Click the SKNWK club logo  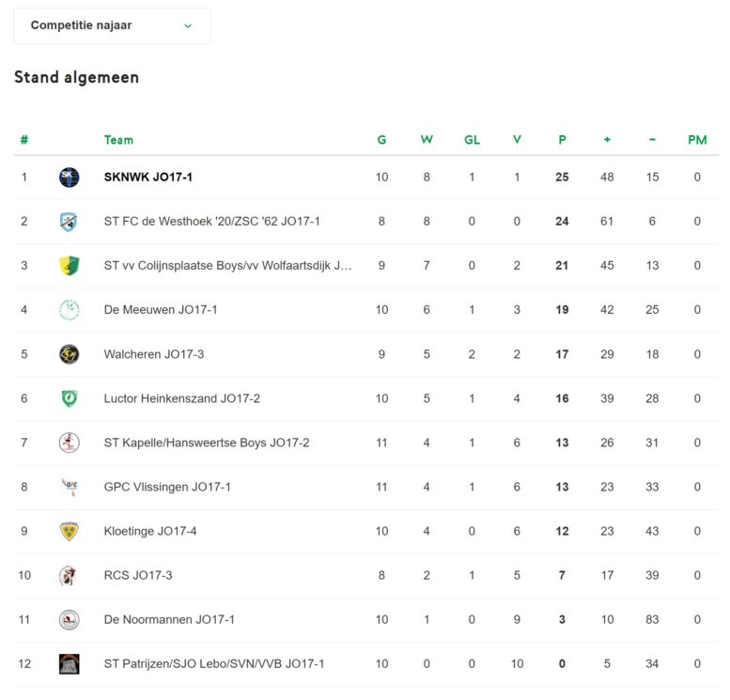[x=69, y=177]
